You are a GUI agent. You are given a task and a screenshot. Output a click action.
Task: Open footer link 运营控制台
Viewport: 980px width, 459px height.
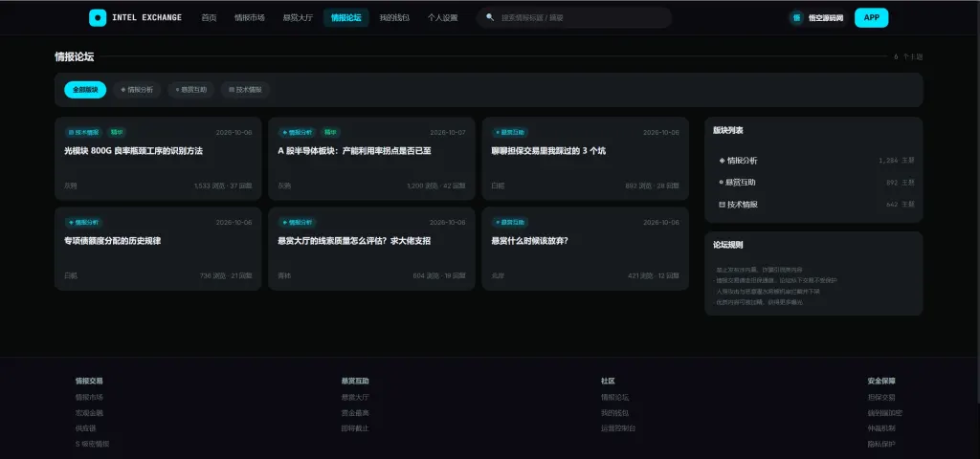(x=618, y=428)
